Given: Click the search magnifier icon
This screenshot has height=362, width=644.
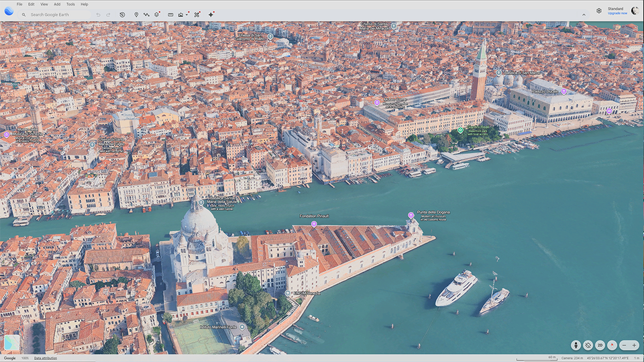Looking at the screenshot, I should (x=24, y=15).
